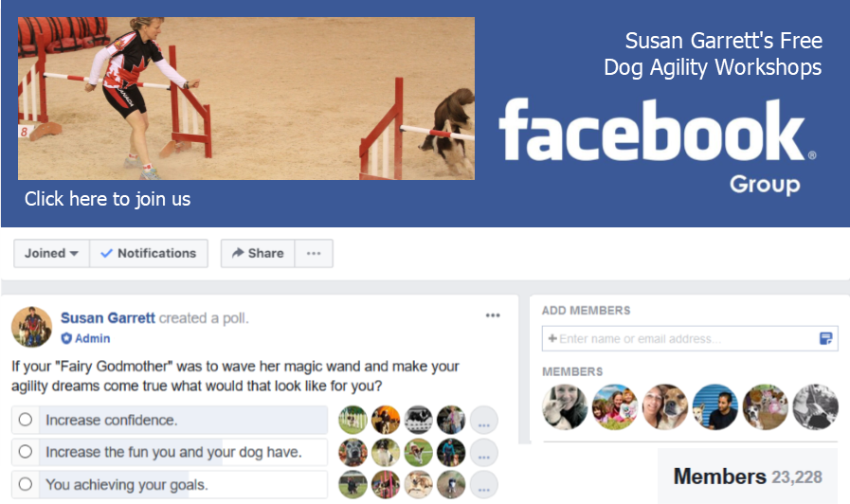Screen dimensions: 850x504
Task: Toggle Notifications for the group
Action: tap(149, 254)
